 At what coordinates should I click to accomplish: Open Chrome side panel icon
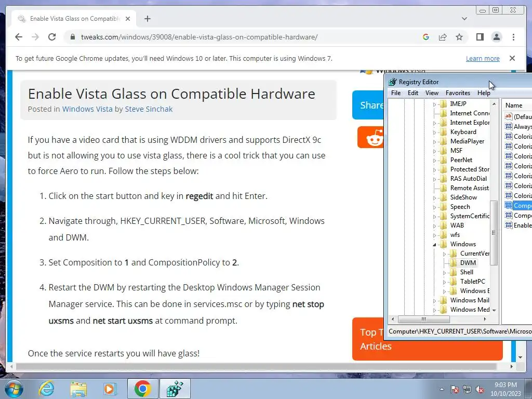(480, 37)
